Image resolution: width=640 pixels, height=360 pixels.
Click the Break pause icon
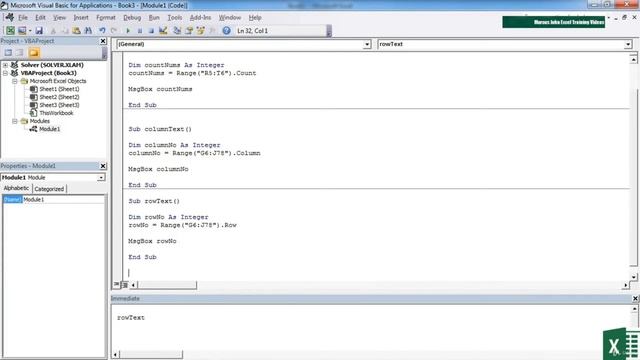coord(140,31)
